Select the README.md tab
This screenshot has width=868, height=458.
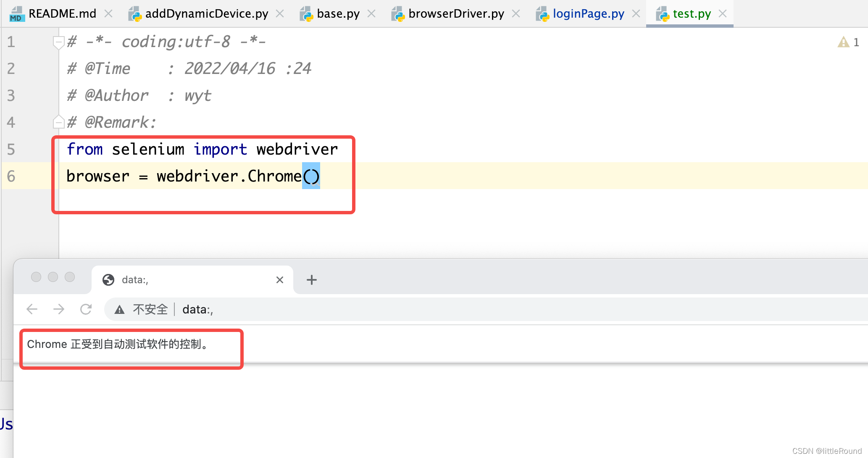click(x=62, y=14)
